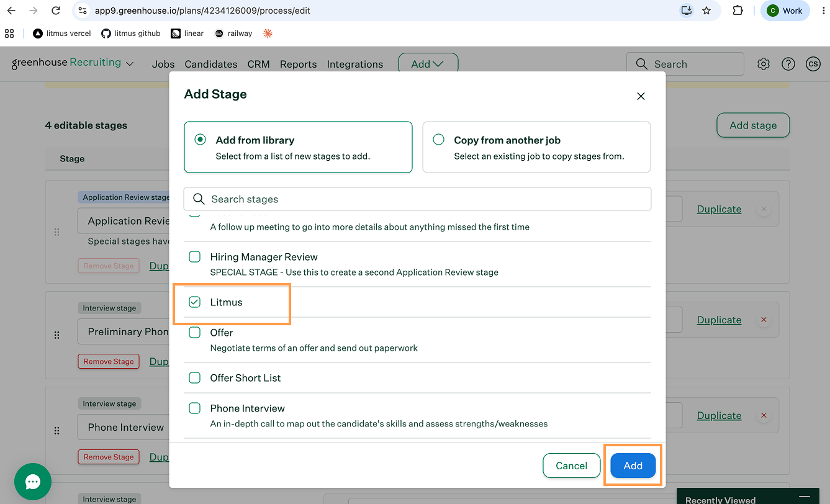Open the CRM navigation item

(x=258, y=64)
